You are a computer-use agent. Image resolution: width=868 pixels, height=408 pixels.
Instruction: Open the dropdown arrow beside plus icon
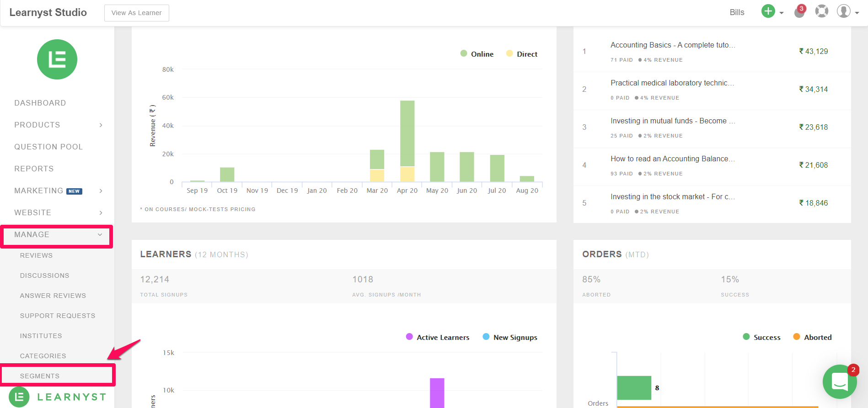pos(782,13)
